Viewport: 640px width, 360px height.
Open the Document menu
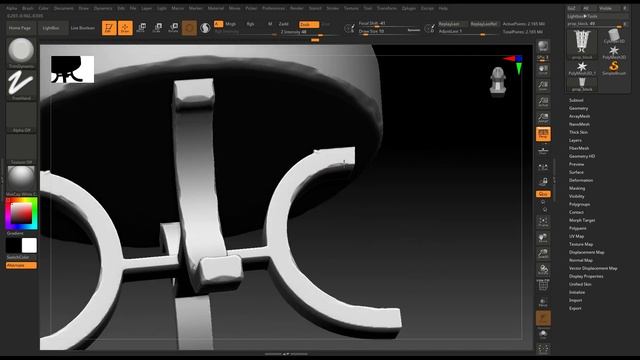point(64,8)
